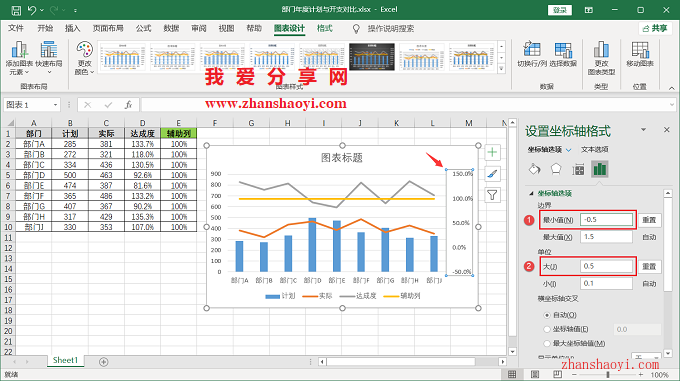Viewport: 680px width, 381px height.
Task: Switch to the Formulas ribbon tab
Action: point(143,29)
